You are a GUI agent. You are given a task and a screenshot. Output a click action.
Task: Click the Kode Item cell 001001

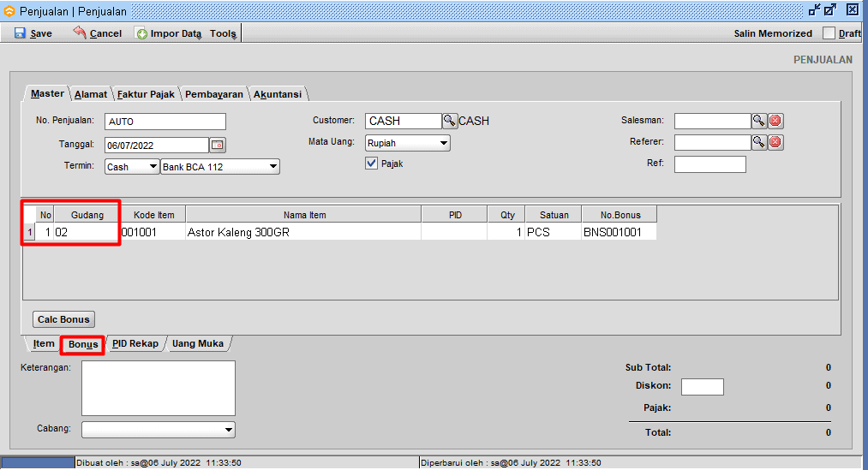(153, 232)
